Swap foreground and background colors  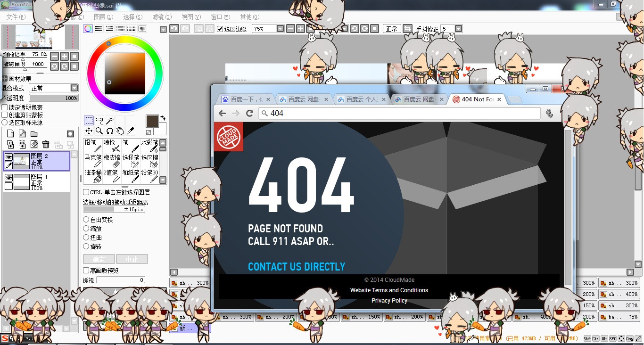click(x=163, y=118)
